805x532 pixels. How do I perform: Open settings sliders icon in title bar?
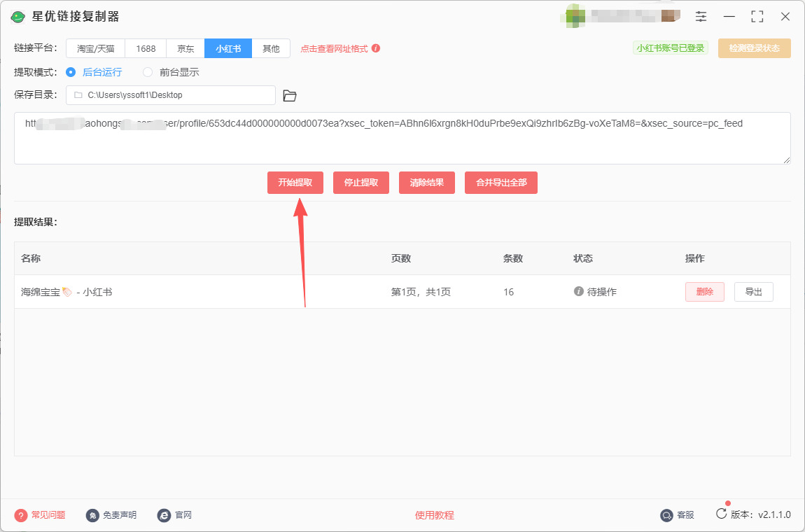(701, 16)
